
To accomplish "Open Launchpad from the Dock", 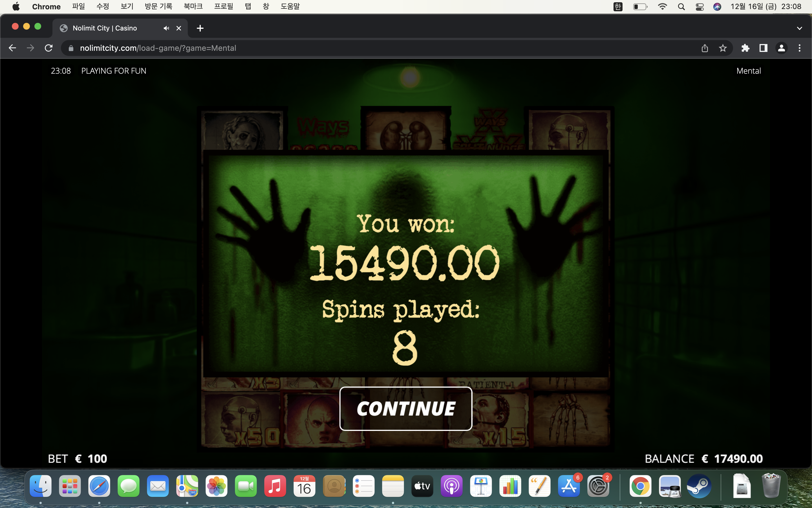I will tap(70, 486).
